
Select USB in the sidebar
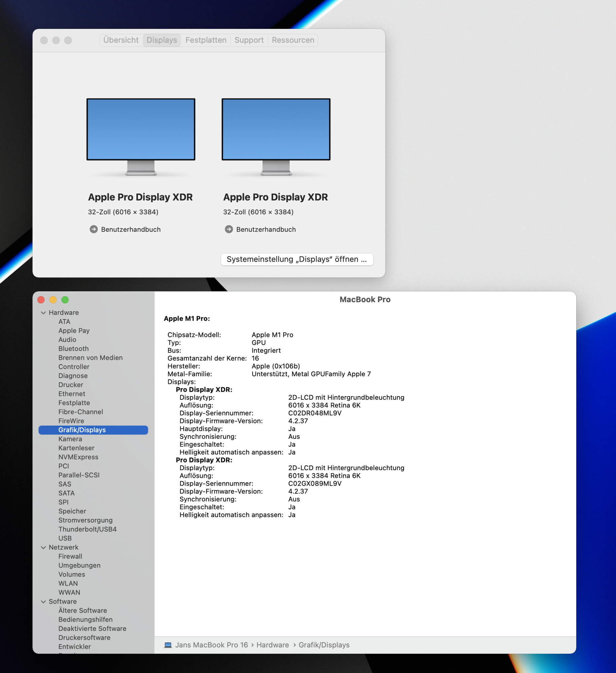click(x=65, y=538)
